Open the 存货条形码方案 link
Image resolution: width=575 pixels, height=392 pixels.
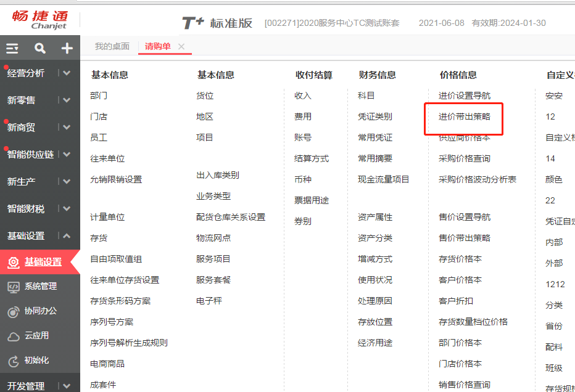click(120, 301)
